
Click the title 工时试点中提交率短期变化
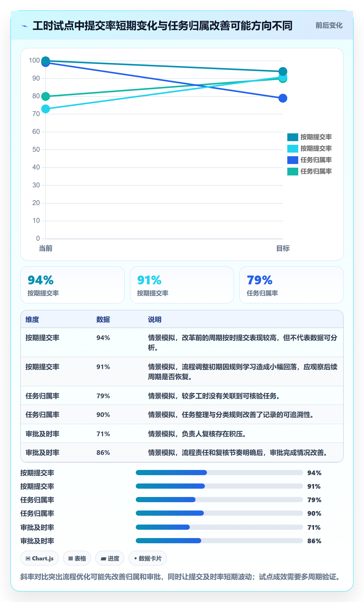[162, 26]
